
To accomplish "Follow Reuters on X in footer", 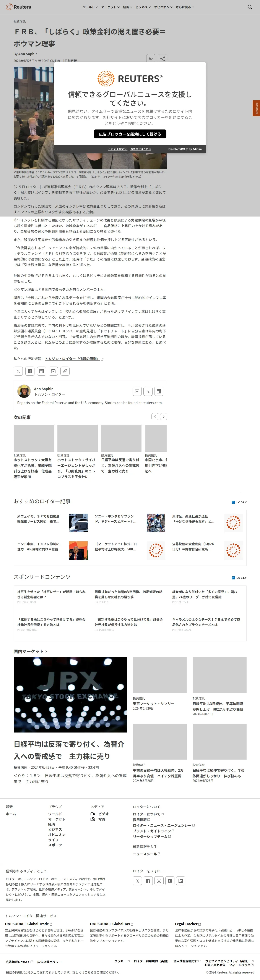I will click(137, 881).
